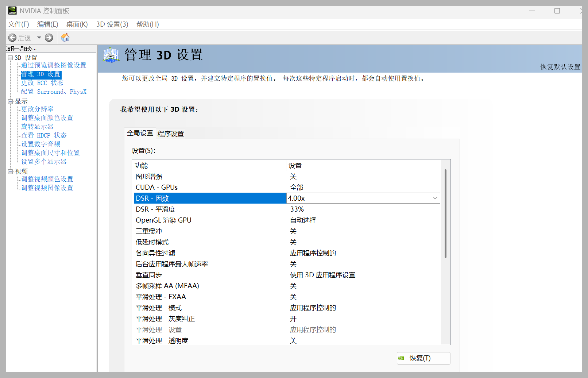Select the DSR - 平滑度 row

pyautogui.click(x=287, y=209)
